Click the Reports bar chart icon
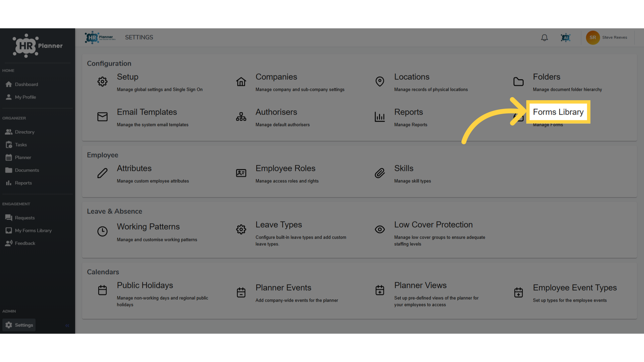The width and height of the screenshot is (644, 362). pos(380,117)
